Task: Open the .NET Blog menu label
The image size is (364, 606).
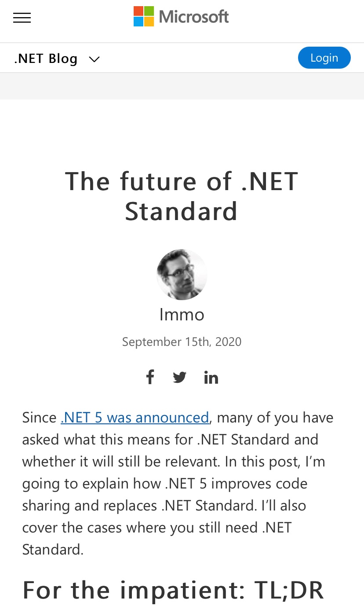Action: (x=46, y=59)
